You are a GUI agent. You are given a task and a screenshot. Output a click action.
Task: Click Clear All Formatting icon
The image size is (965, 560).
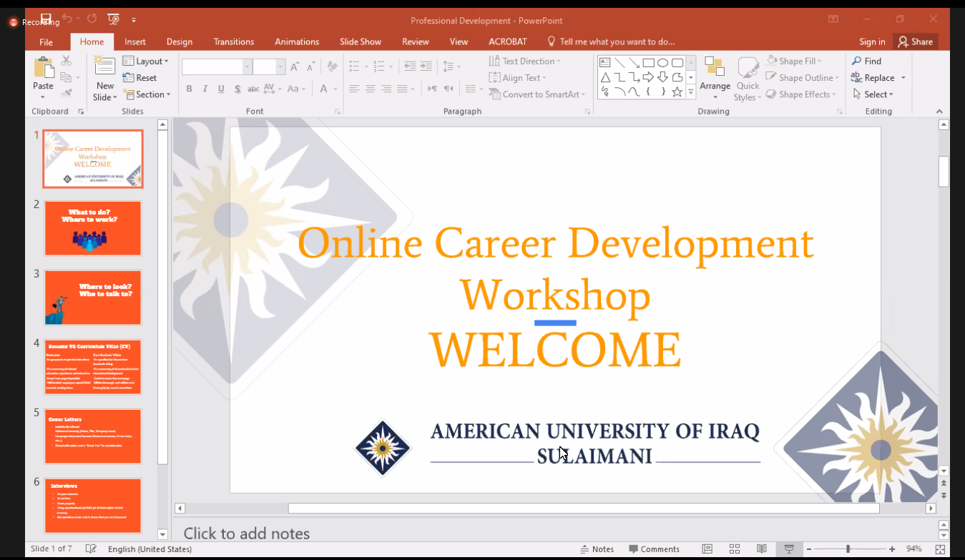point(332,67)
